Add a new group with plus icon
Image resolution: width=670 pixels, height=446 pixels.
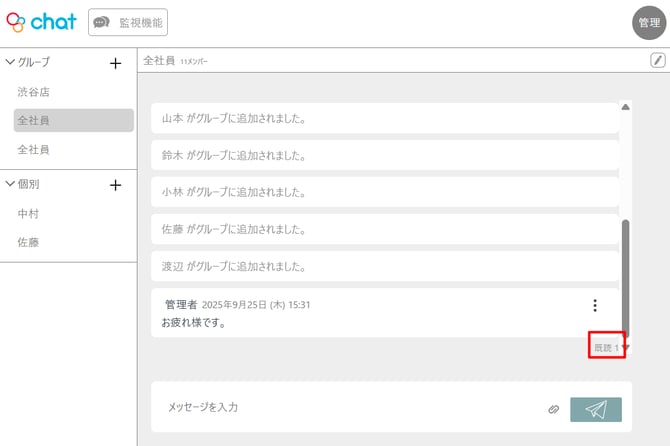pos(115,63)
